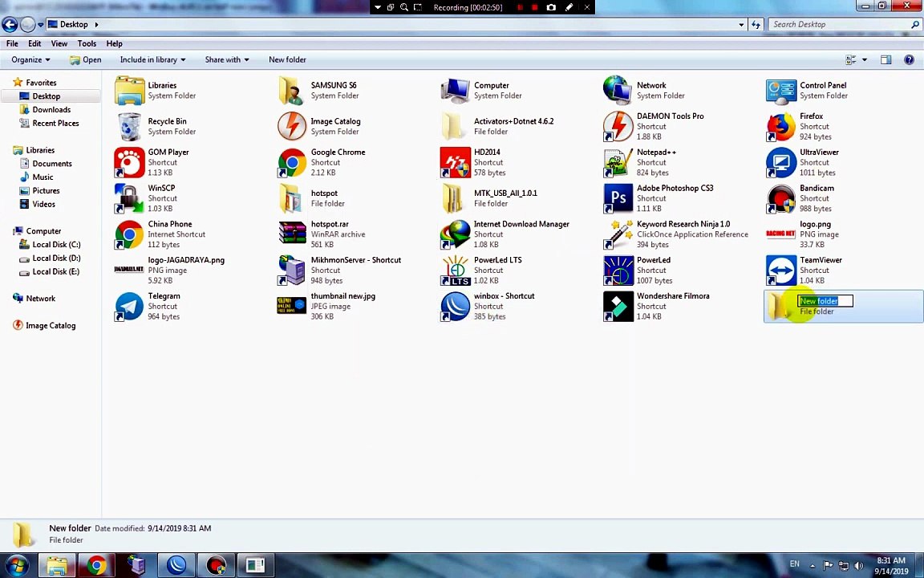
Task: Open the Windows Start button
Action: click(x=17, y=565)
